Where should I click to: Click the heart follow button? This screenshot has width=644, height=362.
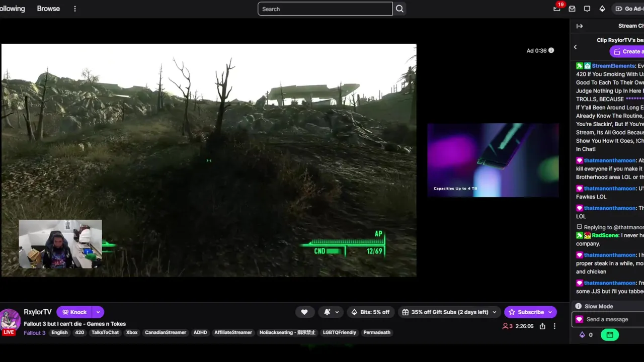click(304, 312)
